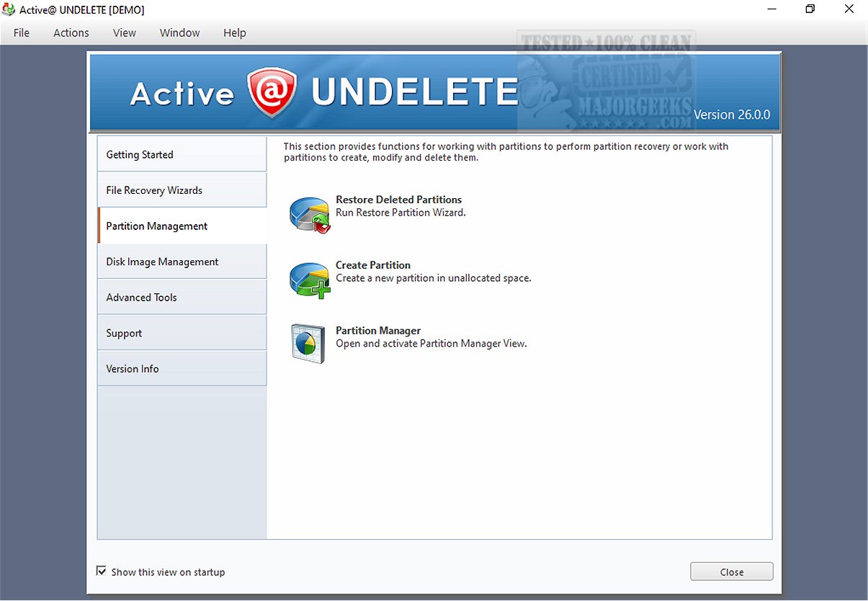Open the View menu
The height and width of the screenshot is (601, 868).
coord(125,33)
